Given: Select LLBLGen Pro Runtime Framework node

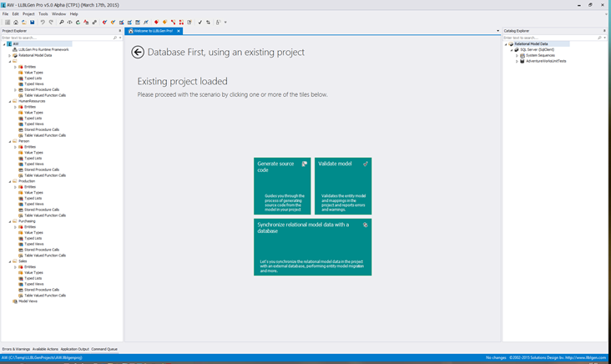Looking at the screenshot, I should pyautogui.click(x=43, y=49).
